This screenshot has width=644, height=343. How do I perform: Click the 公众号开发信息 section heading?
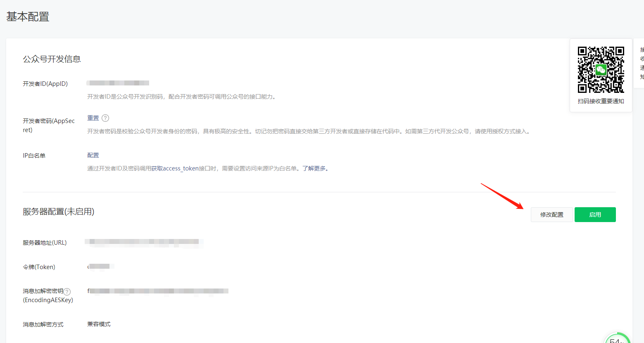coord(52,59)
